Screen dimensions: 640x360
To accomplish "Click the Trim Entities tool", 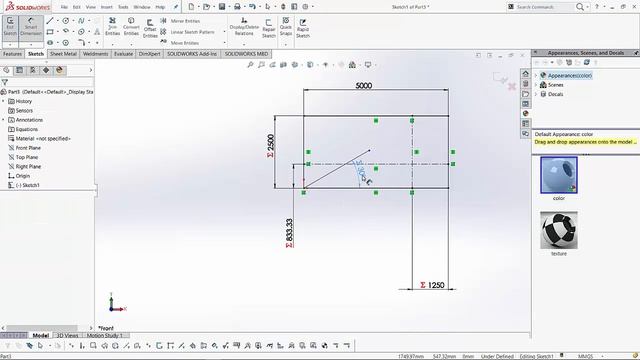I will tap(112, 27).
